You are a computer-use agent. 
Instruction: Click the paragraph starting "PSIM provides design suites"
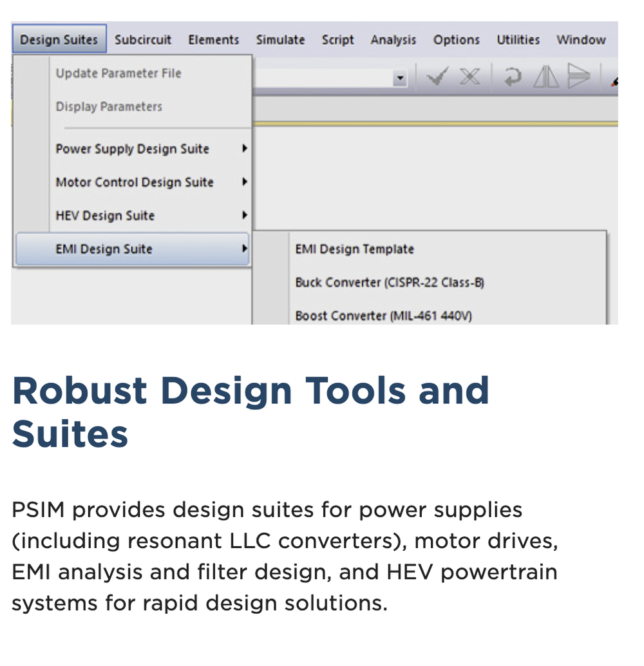[285, 556]
